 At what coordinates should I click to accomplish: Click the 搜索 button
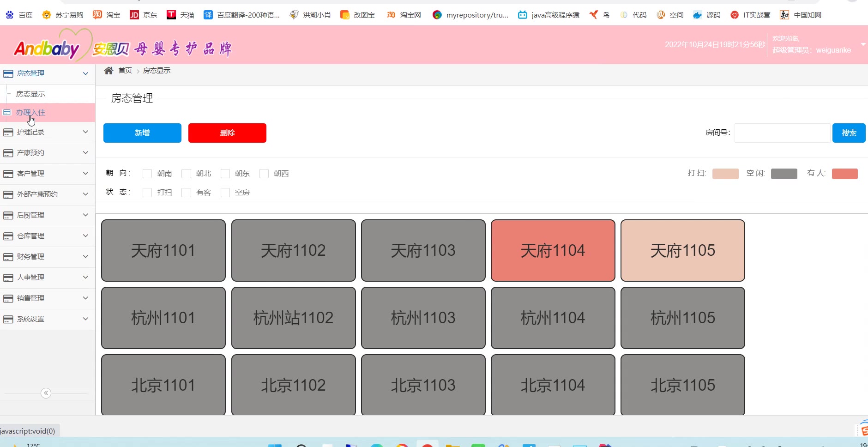[x=849, y=133]
